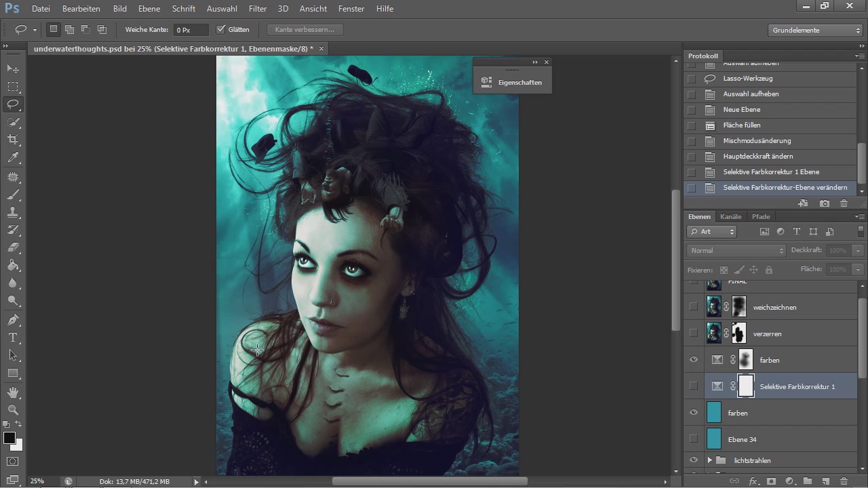
Task: Click Selektive Farbkorrektur 1 layer mask thumbnail
Action: click(746, 386)
